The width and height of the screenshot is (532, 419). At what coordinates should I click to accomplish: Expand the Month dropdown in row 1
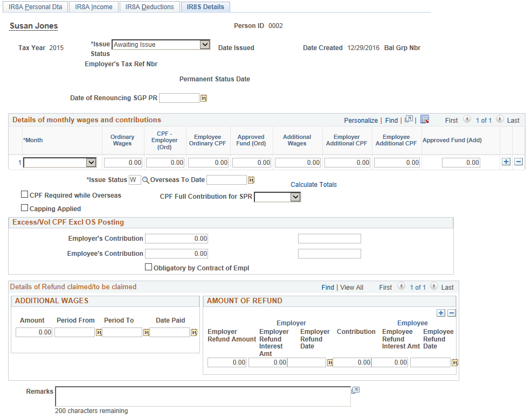pos(60,163)
